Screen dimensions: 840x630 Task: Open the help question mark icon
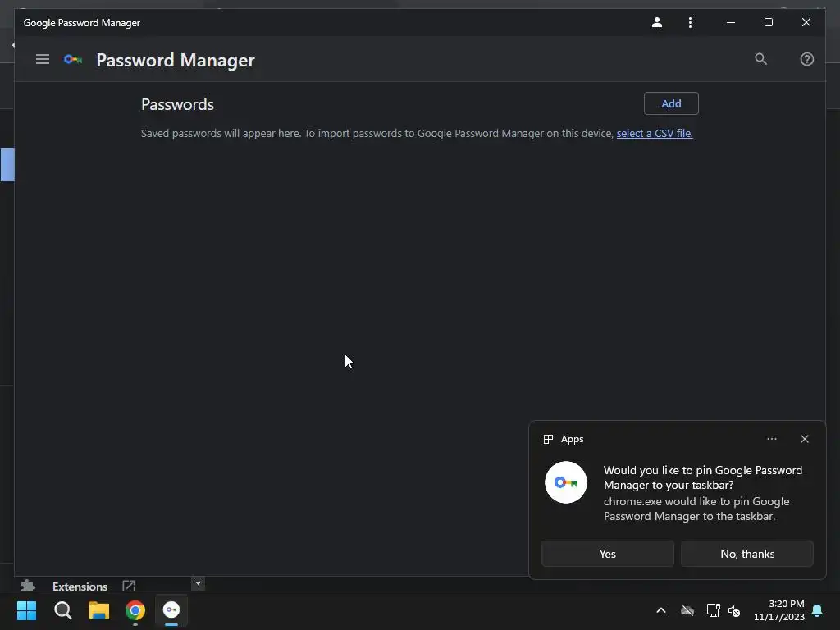tap(807, 59)
